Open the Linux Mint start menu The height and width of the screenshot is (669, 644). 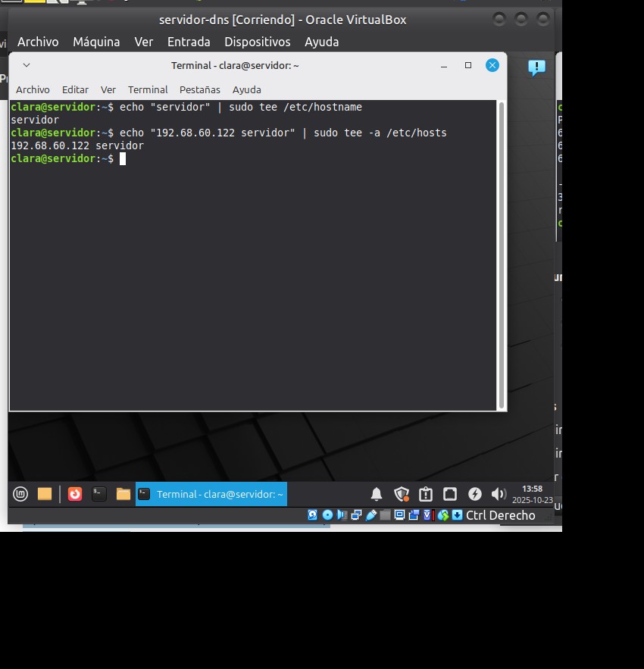[x=20, y=494]
